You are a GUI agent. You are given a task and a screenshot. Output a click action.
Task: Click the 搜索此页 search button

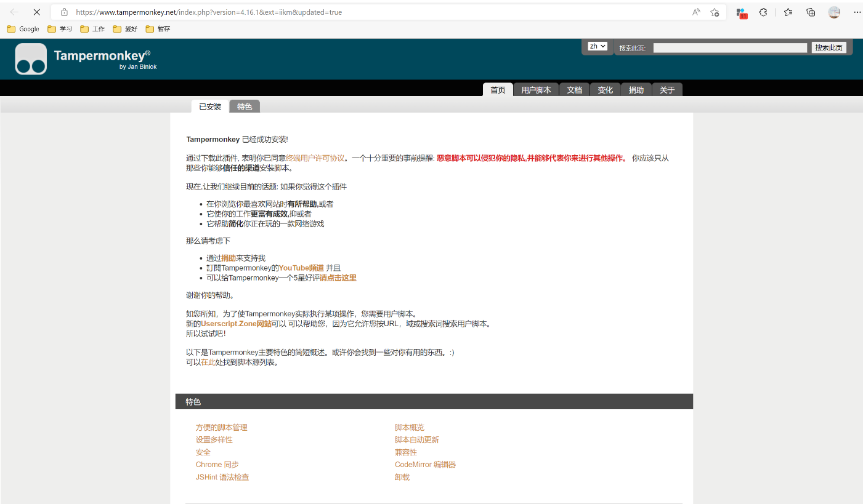pyautogui.click(x=829, y=47)
